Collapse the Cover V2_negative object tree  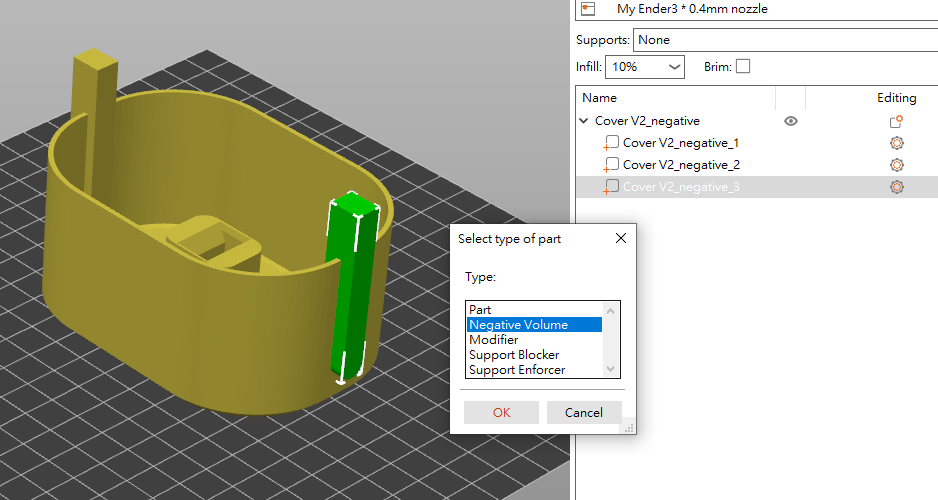[584, 121]
